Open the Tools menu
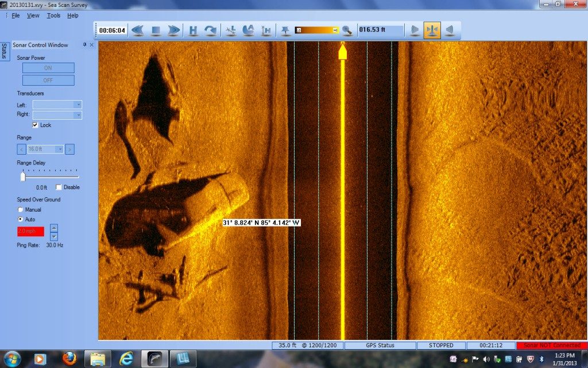 [53, 16]
